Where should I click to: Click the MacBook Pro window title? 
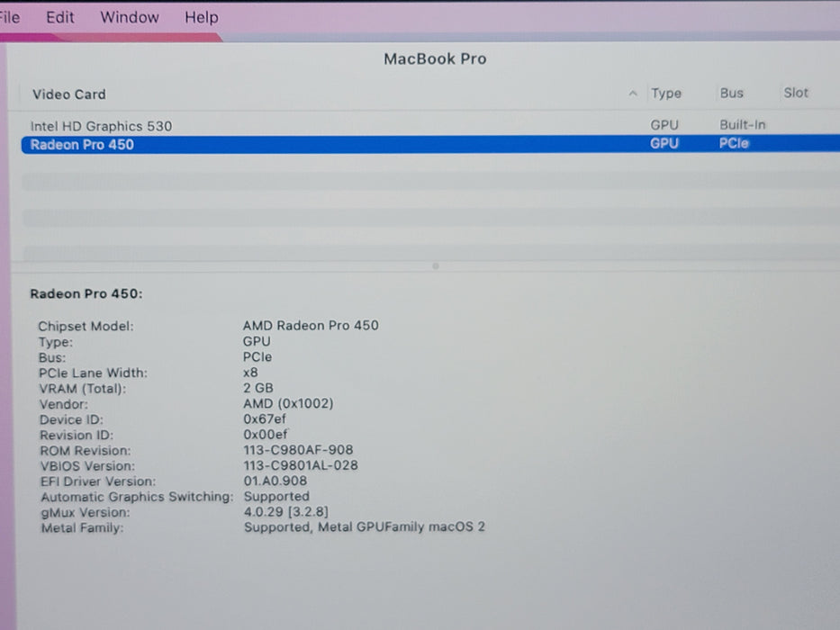click(435, 58)
